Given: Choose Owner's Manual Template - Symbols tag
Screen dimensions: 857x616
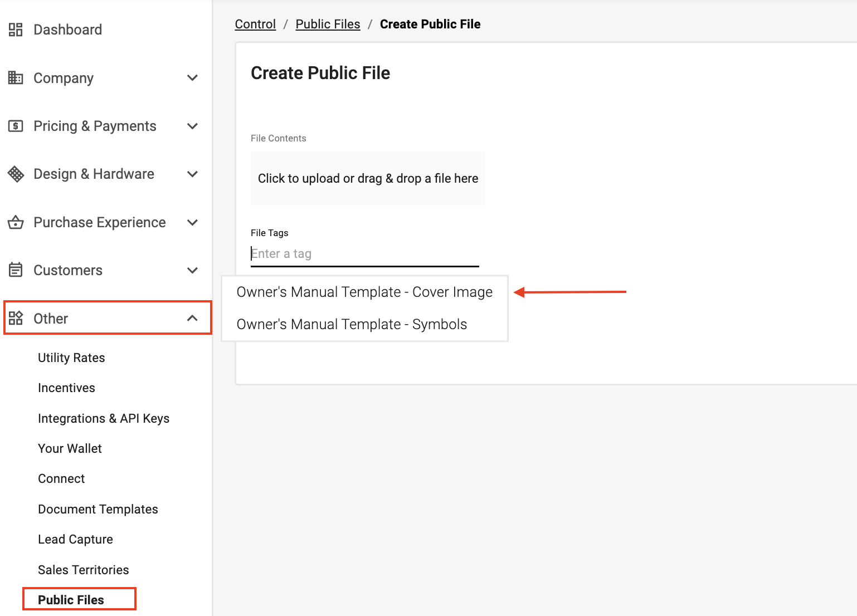Looking at the screenshot, I should (x=351, y=324).
